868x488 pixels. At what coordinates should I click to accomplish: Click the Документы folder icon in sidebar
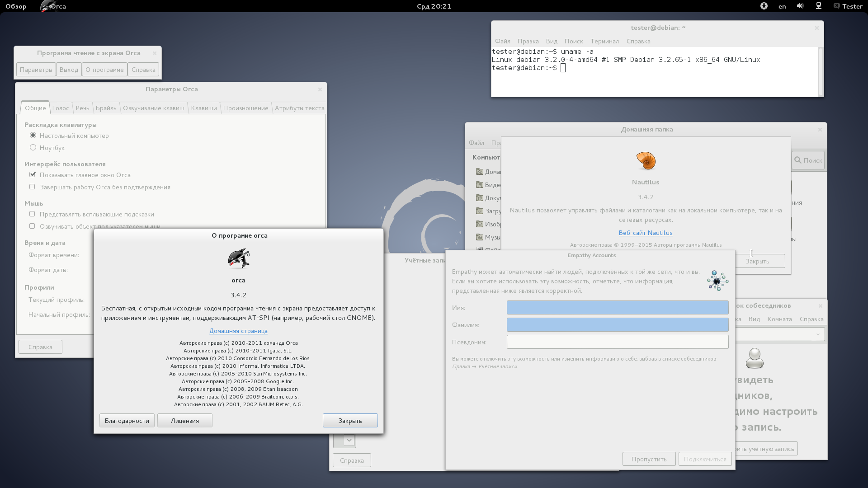[x=479, y=198]
